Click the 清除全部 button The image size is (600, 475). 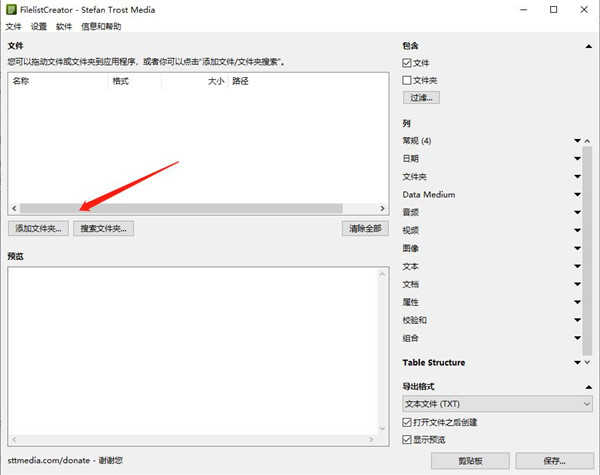365,229
